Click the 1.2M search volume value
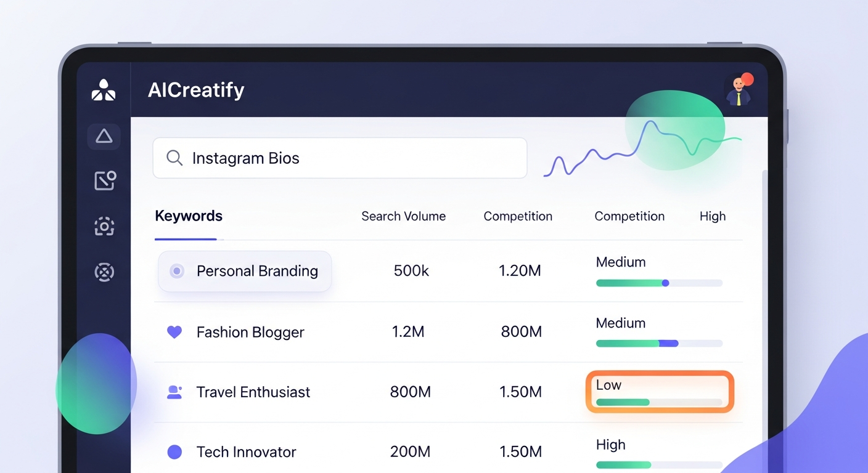868x473 pixels. click(408, 332)
